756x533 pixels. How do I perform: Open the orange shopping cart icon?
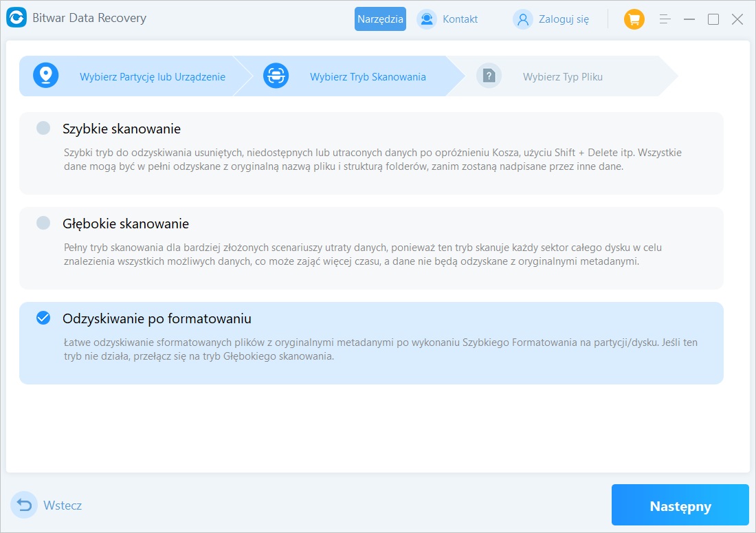tap(634, 19)
